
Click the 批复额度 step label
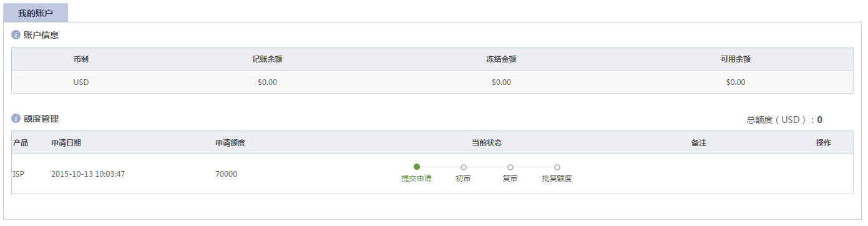(x=557, y=179)
